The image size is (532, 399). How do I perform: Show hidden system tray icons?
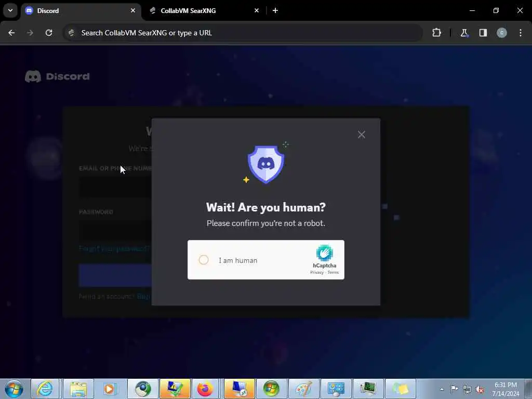442,390
